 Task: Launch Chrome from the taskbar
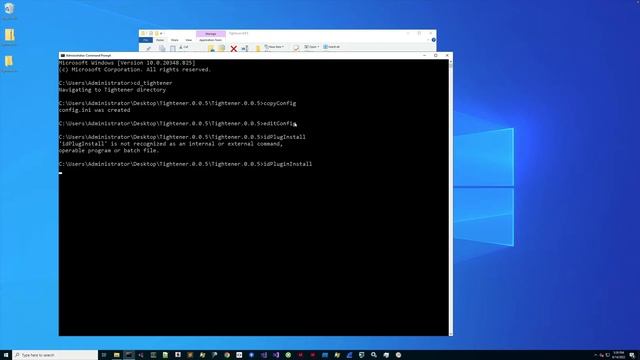(x=227, y=355)
